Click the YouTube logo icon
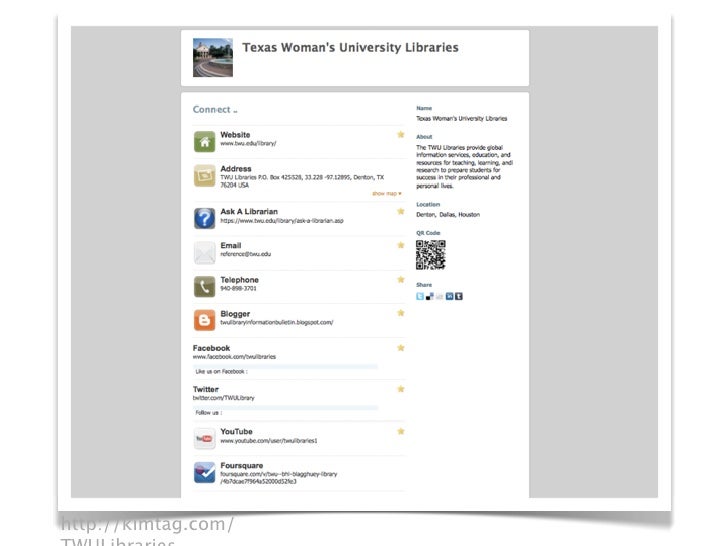The height and width of the screenshot is (546, 728). [204, 438]
